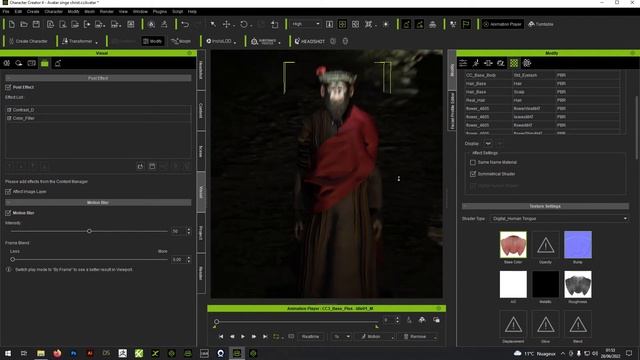Open the Edit menu
This screenshot has height=360, width=640.
(18, 11)
